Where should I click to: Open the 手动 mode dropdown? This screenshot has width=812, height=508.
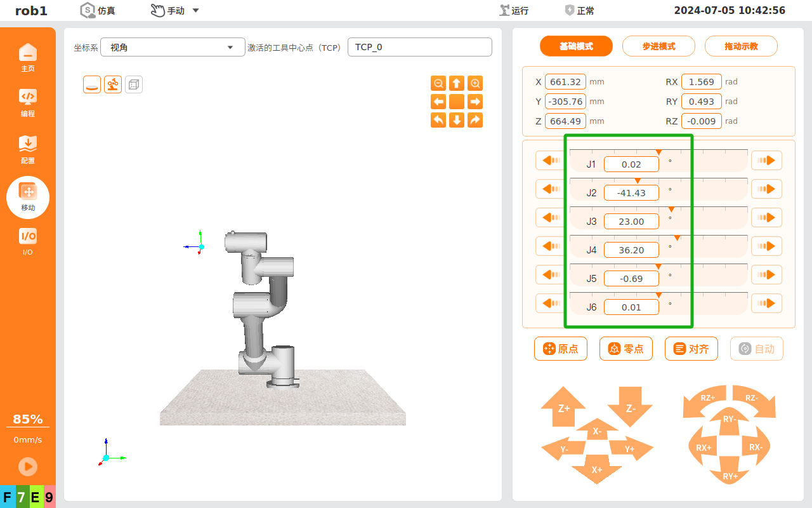(175, 10)
